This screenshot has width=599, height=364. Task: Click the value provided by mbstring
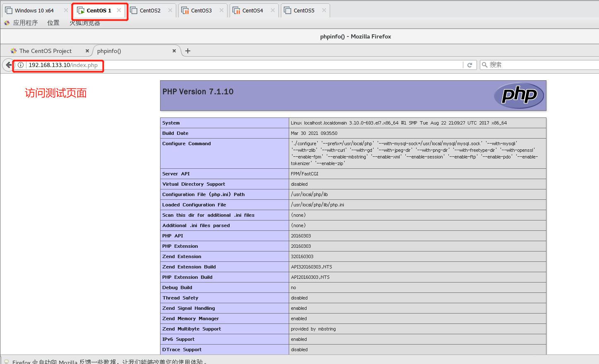pos(313,329)
